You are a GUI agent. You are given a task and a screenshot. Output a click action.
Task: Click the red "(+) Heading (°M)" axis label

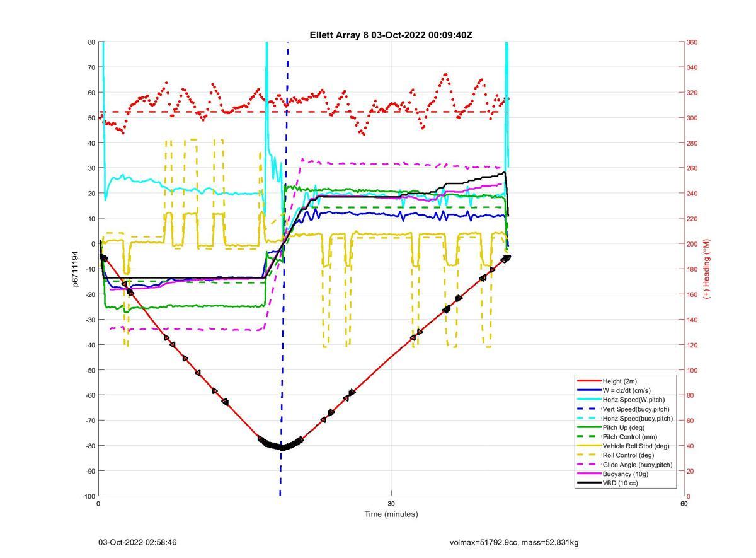click(707, 269)
